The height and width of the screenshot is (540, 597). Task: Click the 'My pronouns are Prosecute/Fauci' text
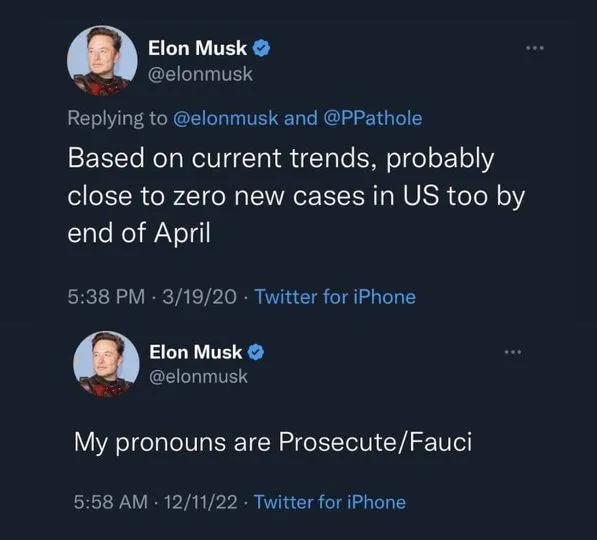[273, 443]
